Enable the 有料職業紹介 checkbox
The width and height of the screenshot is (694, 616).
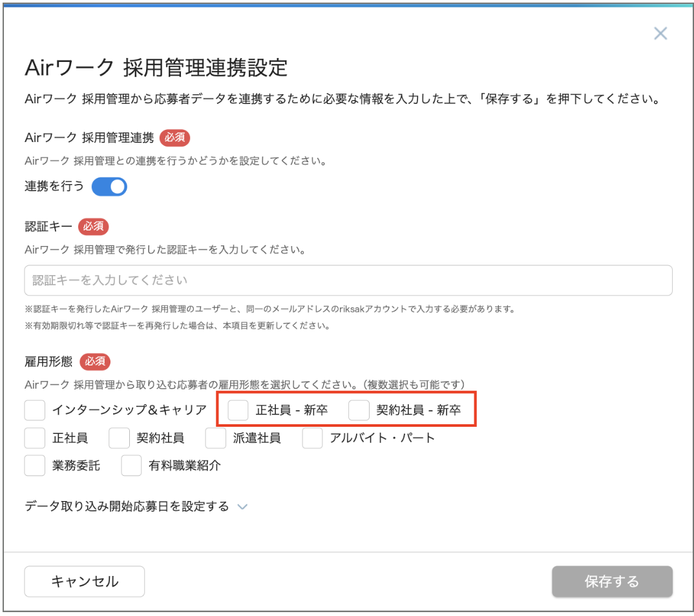(x=131, y=465)
